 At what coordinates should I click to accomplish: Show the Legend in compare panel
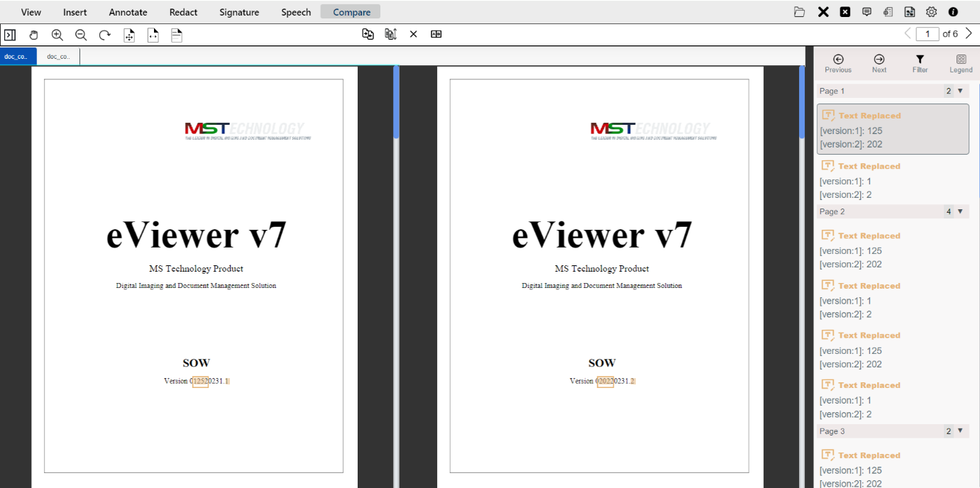(x=961, y=64)
